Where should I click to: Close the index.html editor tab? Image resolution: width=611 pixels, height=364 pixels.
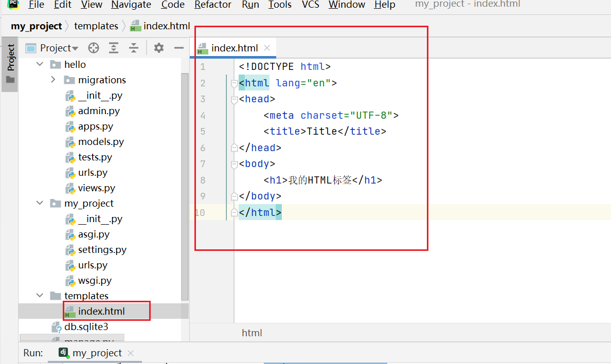point(267,48)
